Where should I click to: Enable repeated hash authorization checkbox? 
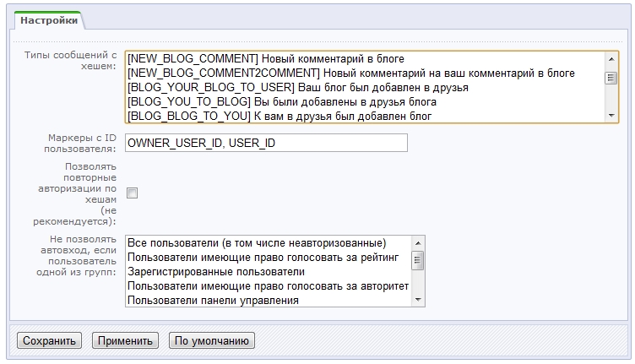pos(132,193)
